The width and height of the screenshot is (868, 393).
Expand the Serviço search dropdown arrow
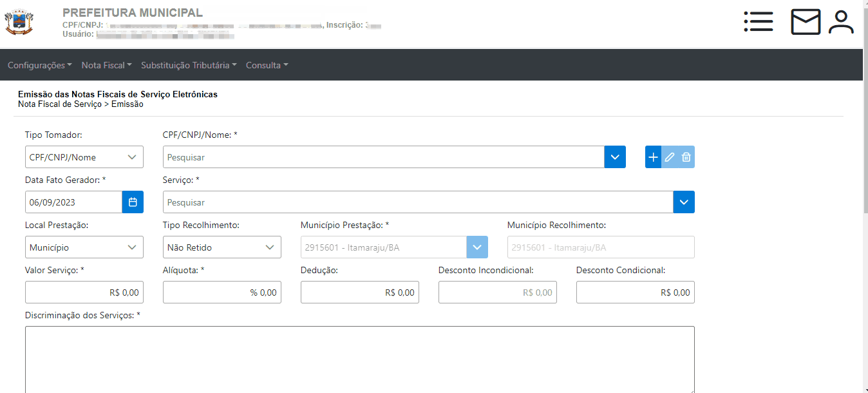[684, 202]
